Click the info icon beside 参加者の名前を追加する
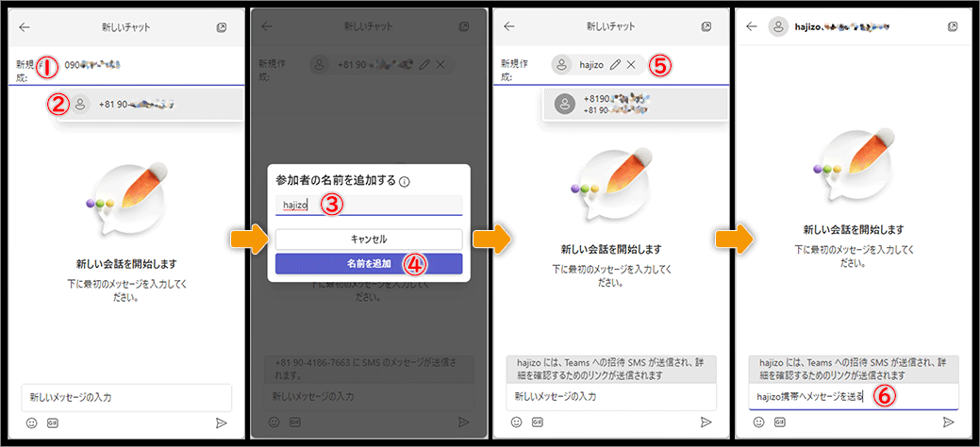980x447 pixels. pos(404,180)
